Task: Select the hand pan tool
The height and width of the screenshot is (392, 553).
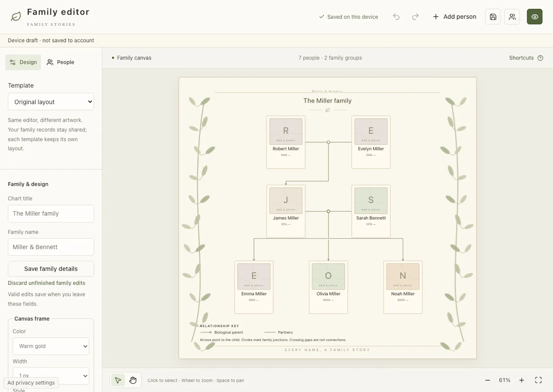Action: pos(133,380)
